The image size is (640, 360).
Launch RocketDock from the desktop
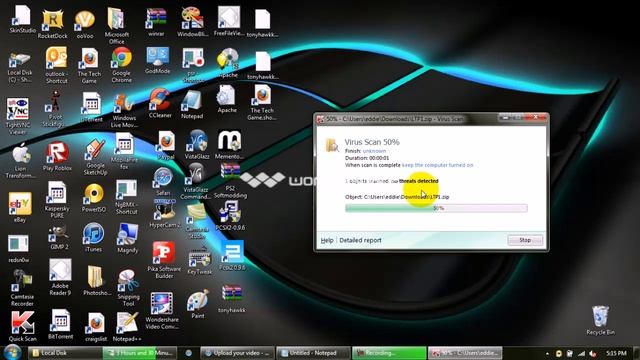click(x=53, y=24)
